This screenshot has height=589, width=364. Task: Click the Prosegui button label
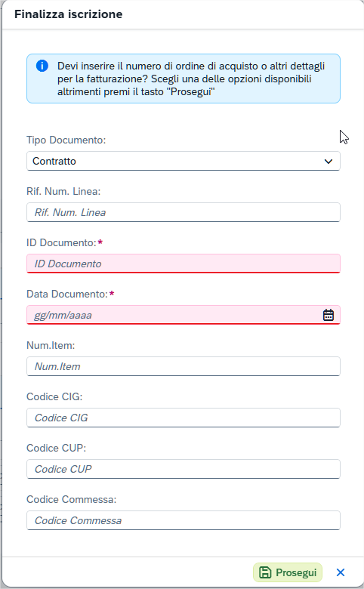click(296, 572)
